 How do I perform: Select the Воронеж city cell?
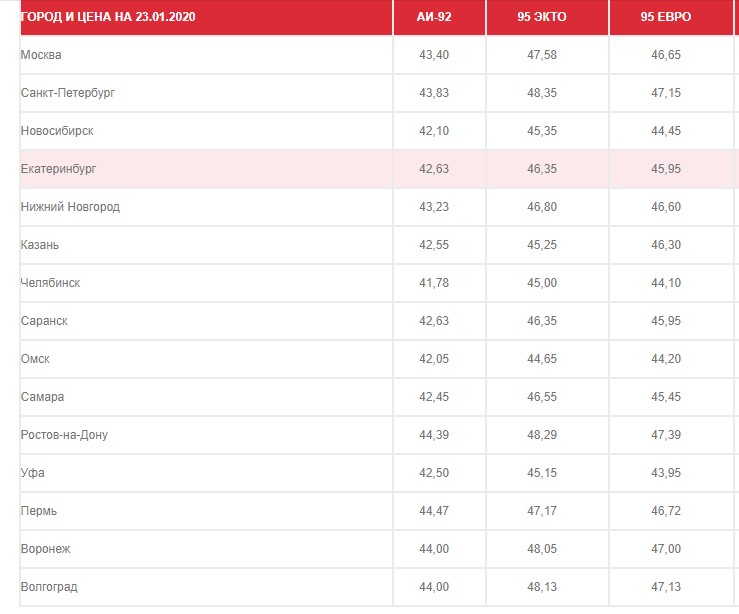[x=206, y=549]
